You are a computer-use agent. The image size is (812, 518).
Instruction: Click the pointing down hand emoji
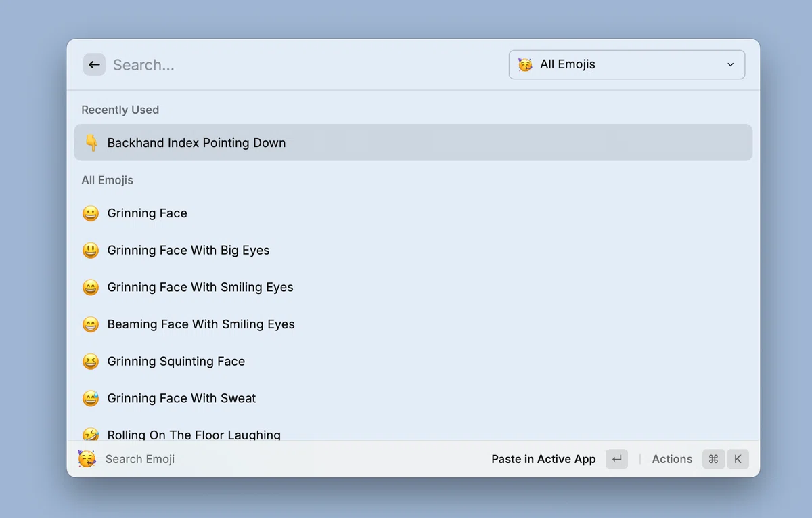tap(91, 142)
